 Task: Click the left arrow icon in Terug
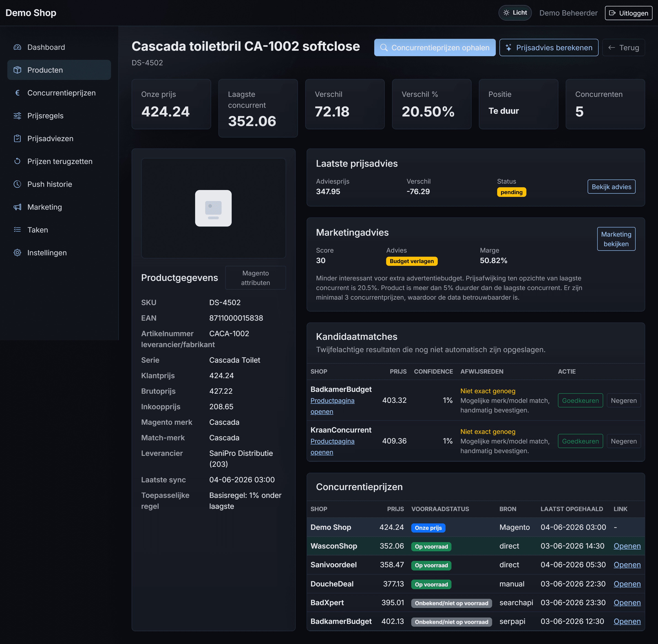pyautogui.click(x=611, y=48)
